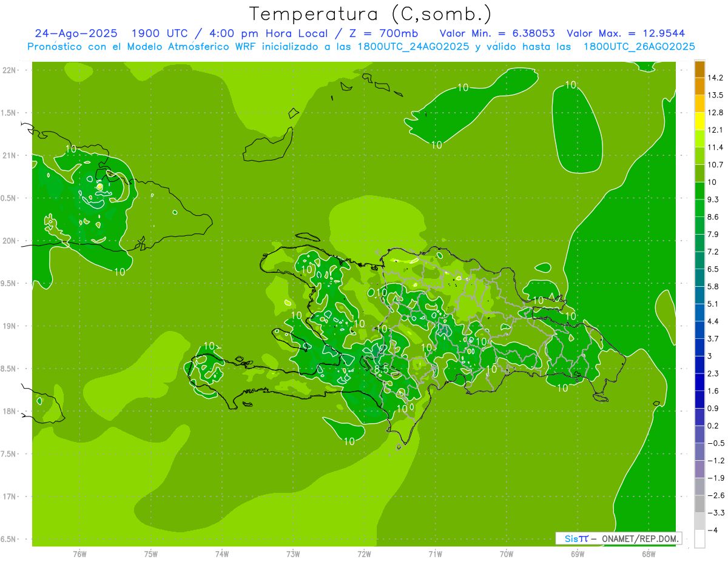728x562 pixels.
Task: Click the "Valor Max. = 12.9544" text
Action: pyautogui.click(x=625, y=33)
